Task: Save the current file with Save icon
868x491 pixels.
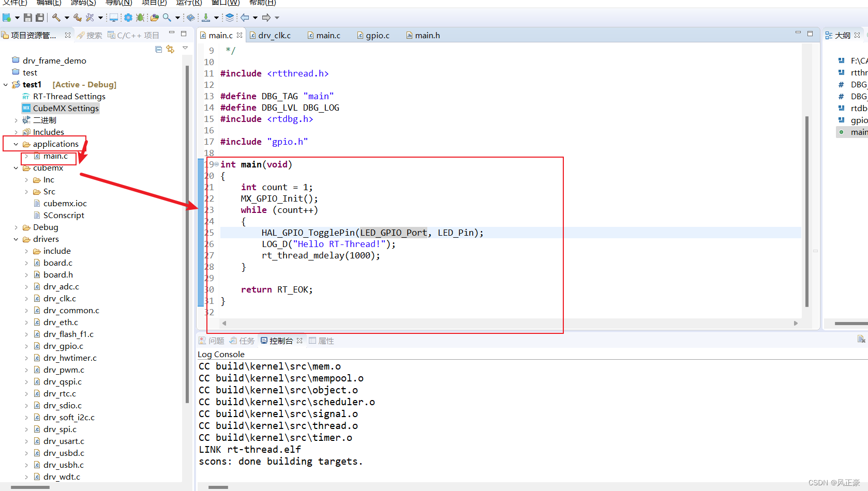Action: point(28,18)
